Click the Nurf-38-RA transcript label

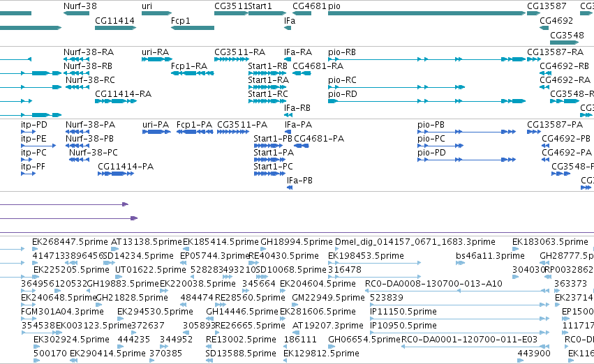pyautogui.click(x=89, y=52)
